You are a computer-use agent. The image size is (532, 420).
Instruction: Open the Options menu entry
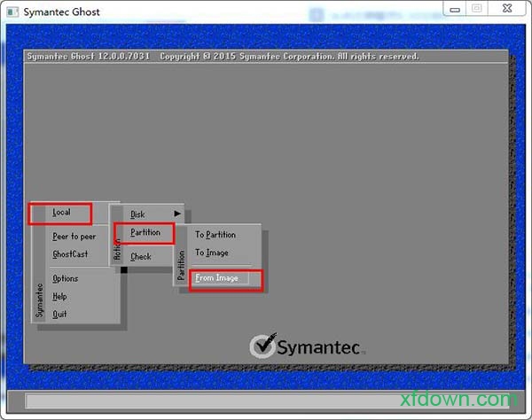coord(66,278)
